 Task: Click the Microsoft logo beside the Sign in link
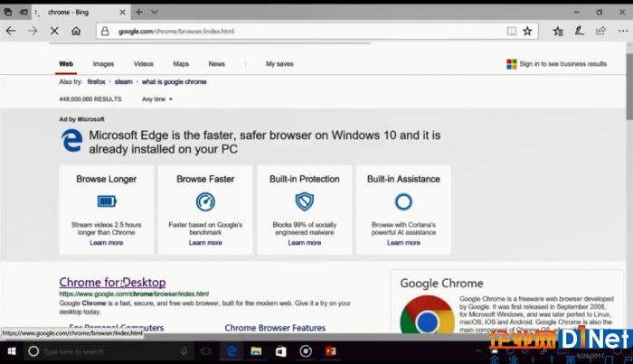[512, 64]
